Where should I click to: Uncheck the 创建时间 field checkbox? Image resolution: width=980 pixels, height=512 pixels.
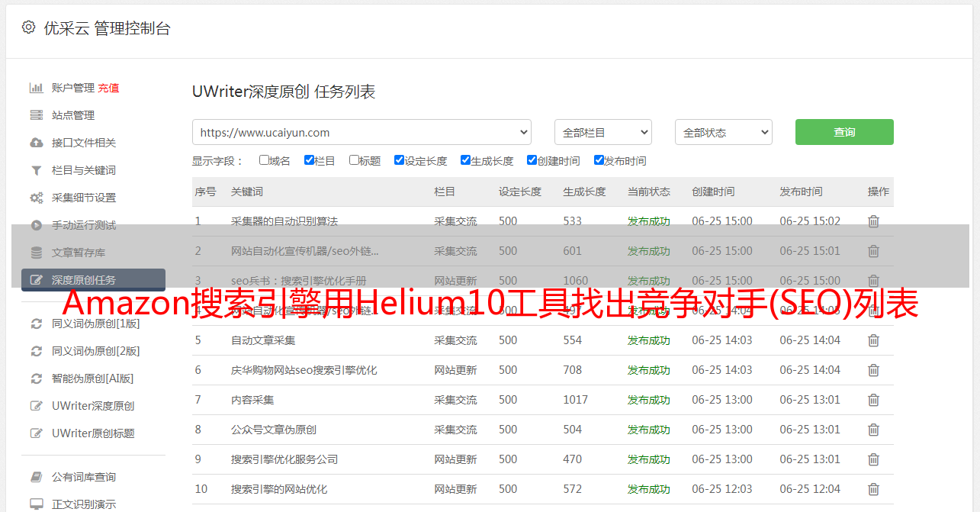(532, 160)
